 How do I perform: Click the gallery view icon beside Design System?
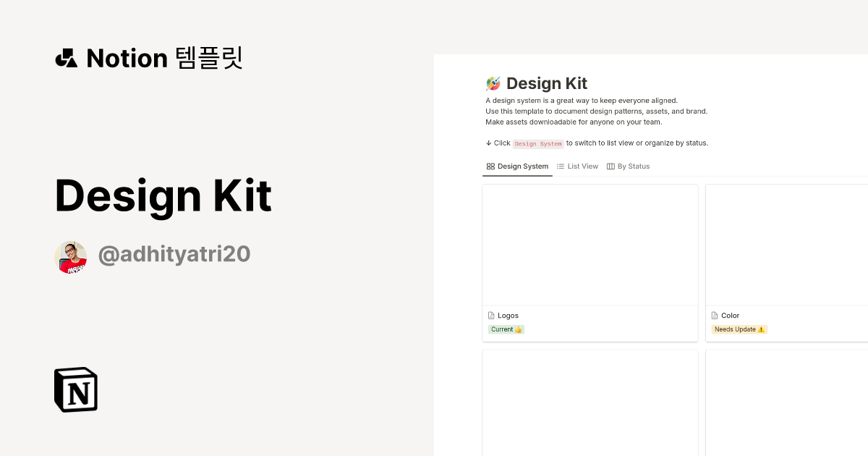489,166
